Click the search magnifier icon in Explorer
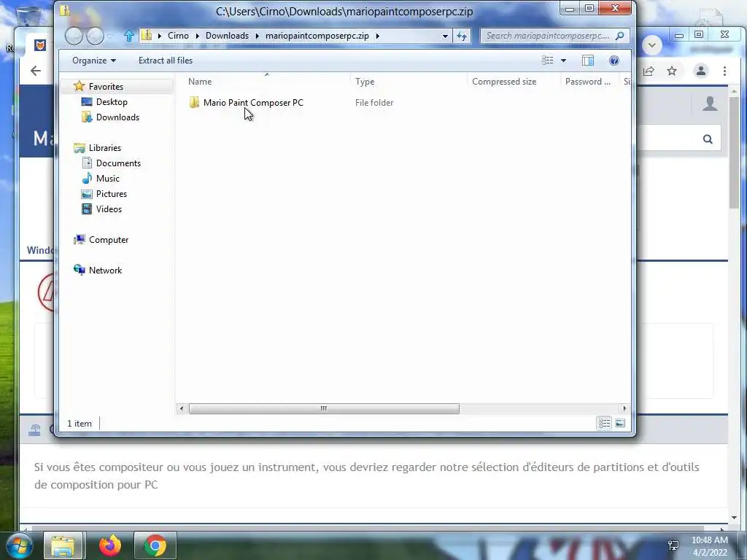The width and height of the screenshot is (747, 560). pyautogui.click(x=620, y=36)
